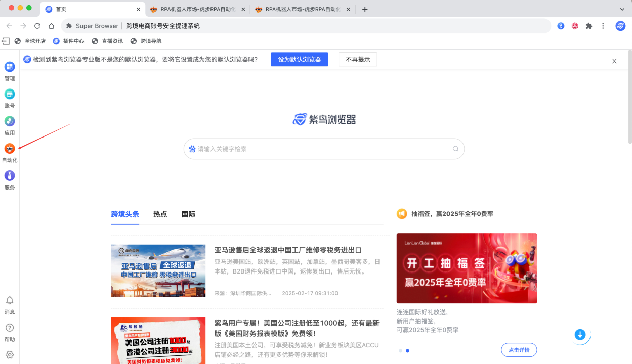Go to the home page icon
Viewport: 632px width, 364px height.
click(x=51, y=26)
